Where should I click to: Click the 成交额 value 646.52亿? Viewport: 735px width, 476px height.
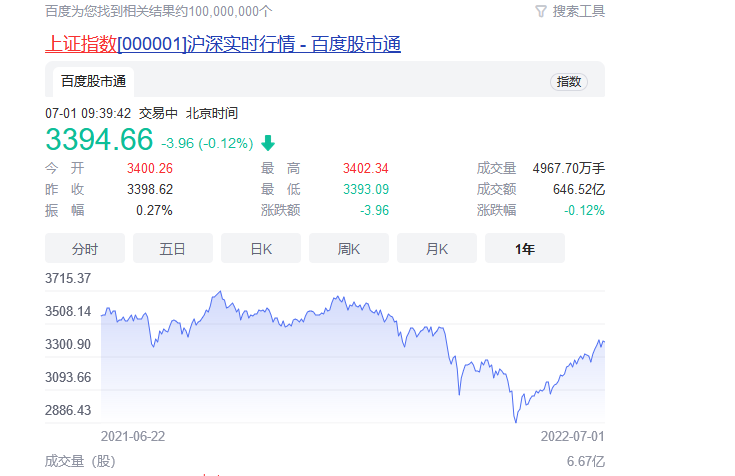pyautogui.click(x=579, y=189)
